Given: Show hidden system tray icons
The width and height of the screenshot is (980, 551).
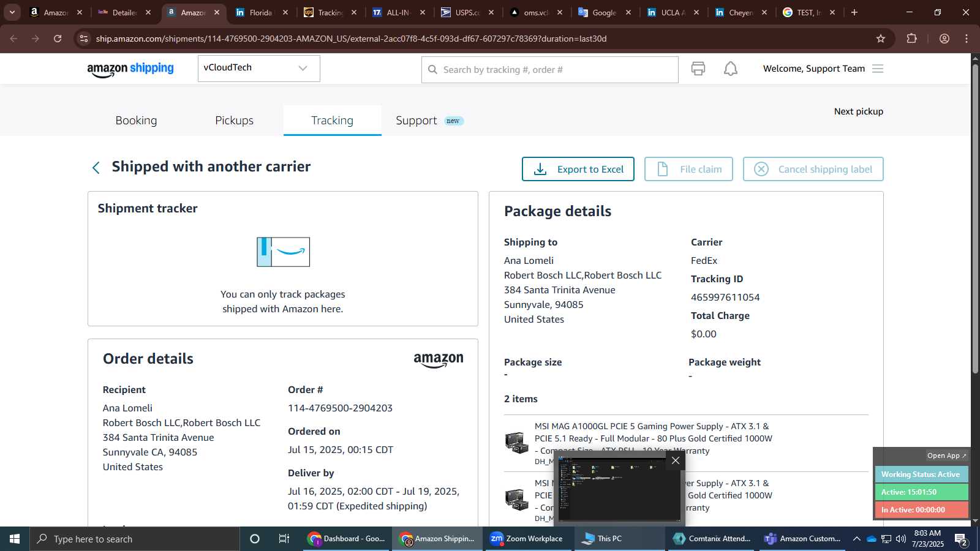Looking at the screenshot, I should (856, 539).
